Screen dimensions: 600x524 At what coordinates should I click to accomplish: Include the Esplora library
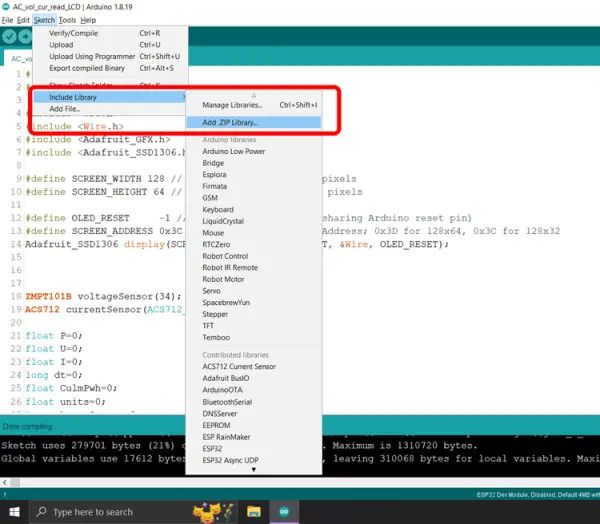[254, 175]
